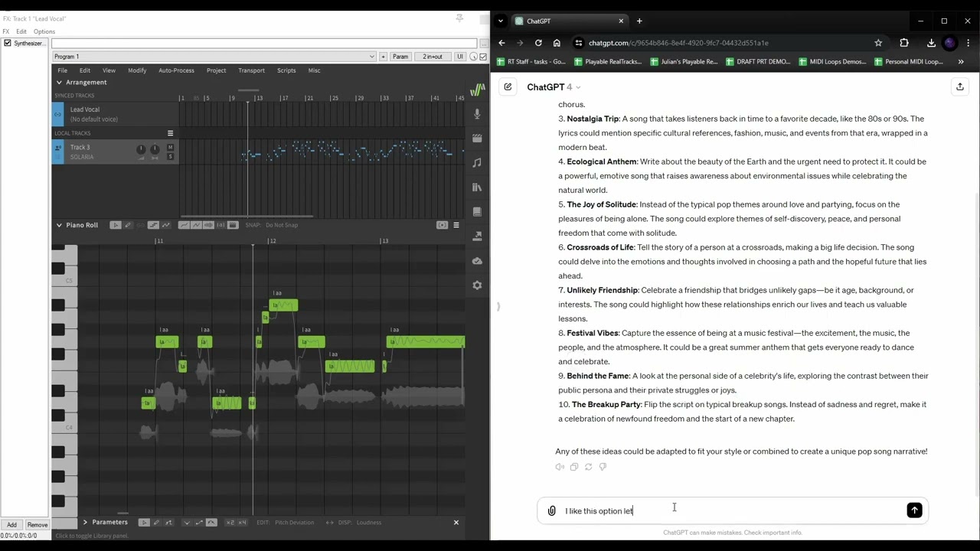Viewport: 980px width, 551px height.
Task: Collapse the Piano Roll panel
Action: pos(59,225)
